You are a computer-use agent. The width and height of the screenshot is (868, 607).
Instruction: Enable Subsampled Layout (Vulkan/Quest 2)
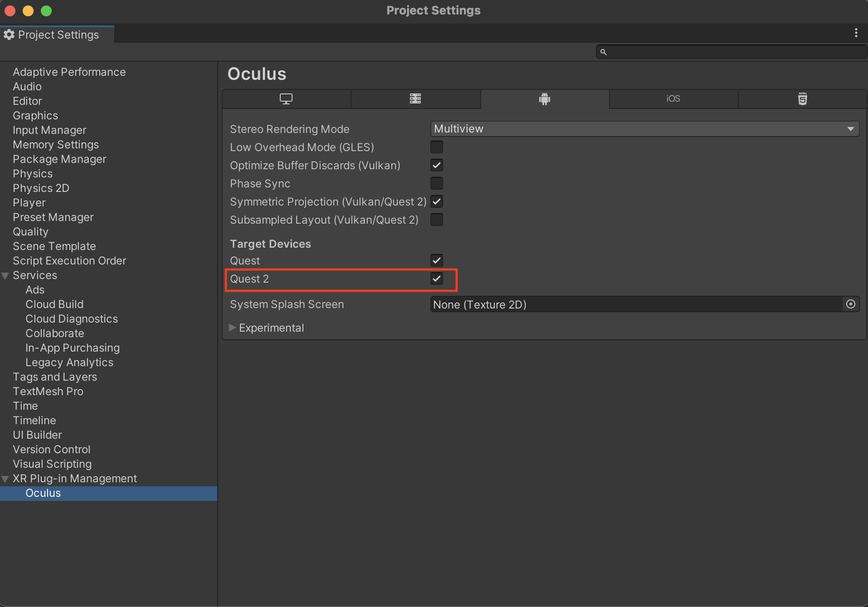[437, 220]
